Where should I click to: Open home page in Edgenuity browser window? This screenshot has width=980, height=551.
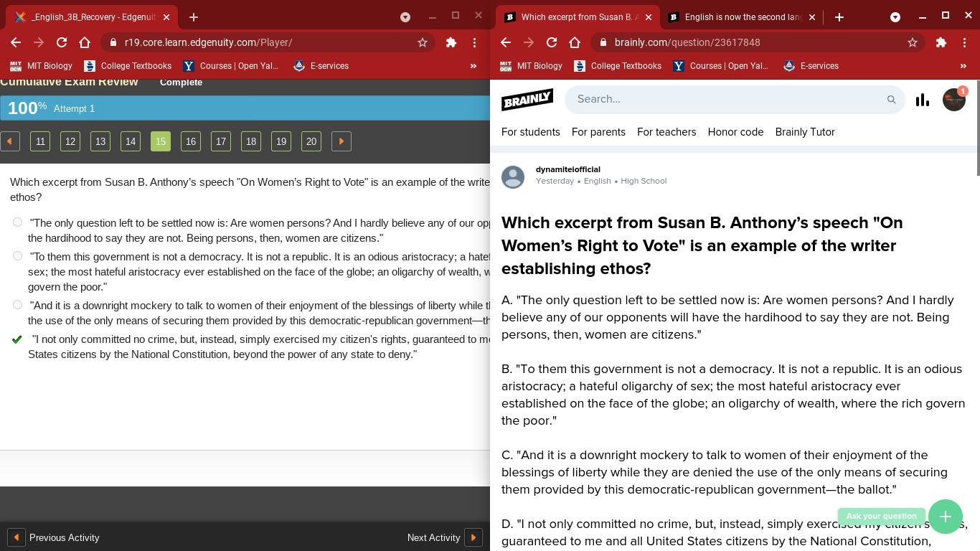[x=85, y=42]
